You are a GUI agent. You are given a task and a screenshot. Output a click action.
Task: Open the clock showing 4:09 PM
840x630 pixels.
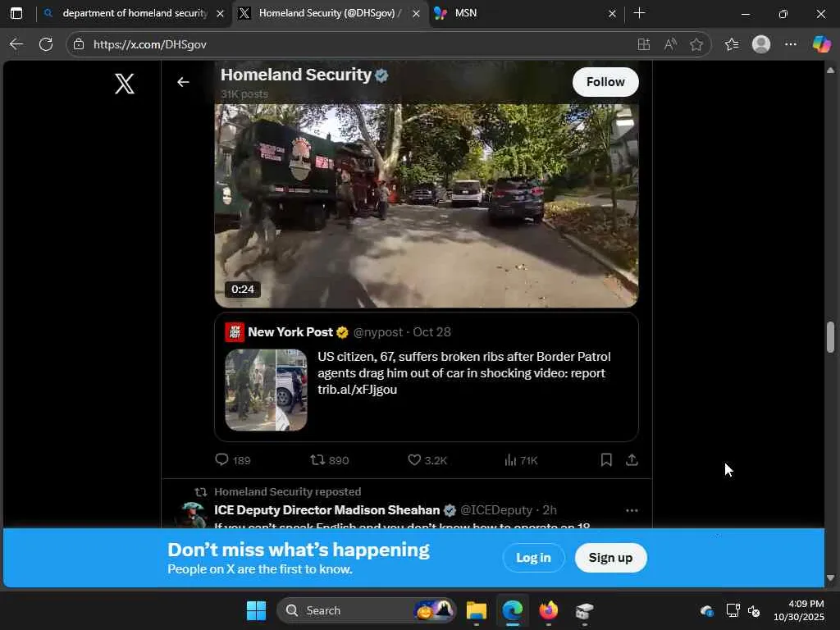coord(798,610)
